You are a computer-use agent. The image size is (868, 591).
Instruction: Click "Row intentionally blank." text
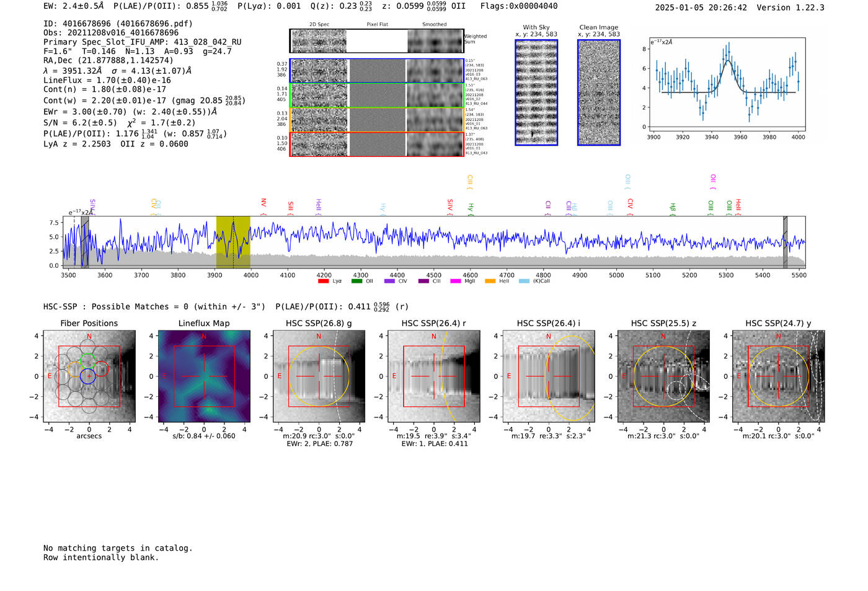click(x=101, y=557)
